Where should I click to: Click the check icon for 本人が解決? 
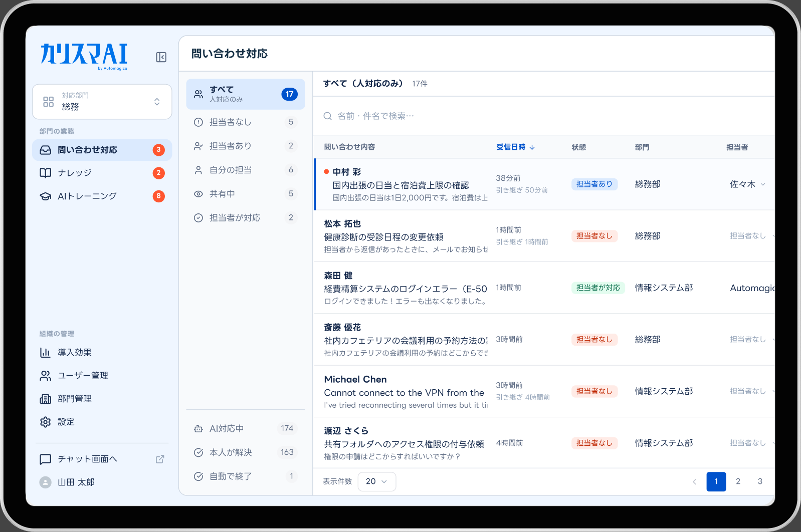(198, 452)
